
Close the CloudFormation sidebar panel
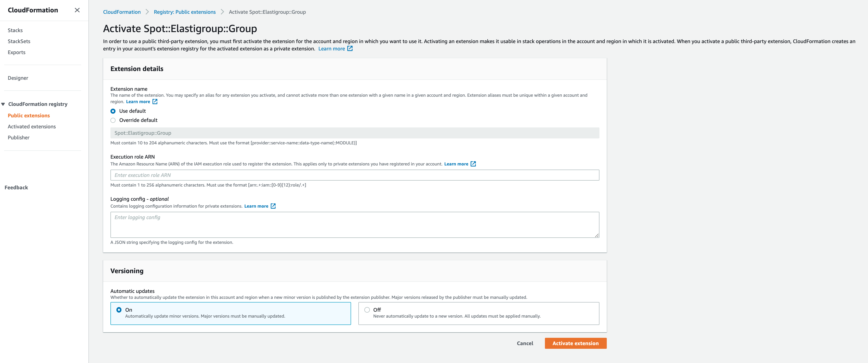point(77,10)
